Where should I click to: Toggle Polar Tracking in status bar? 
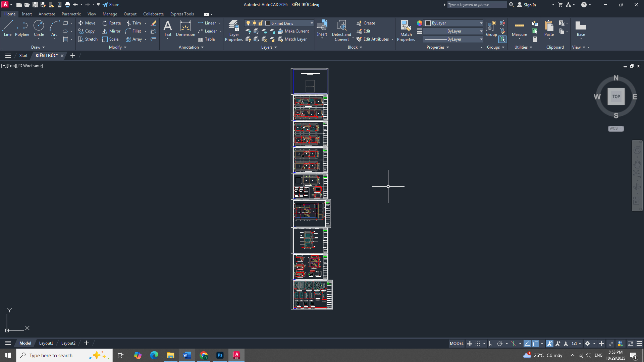pyautogui.click(x=500, y=344)
